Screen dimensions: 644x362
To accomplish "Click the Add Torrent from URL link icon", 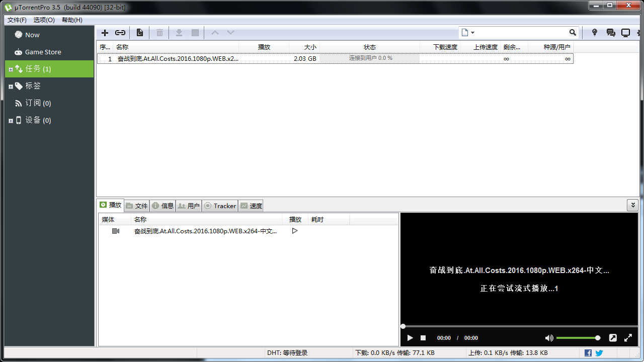I will 120,33.
